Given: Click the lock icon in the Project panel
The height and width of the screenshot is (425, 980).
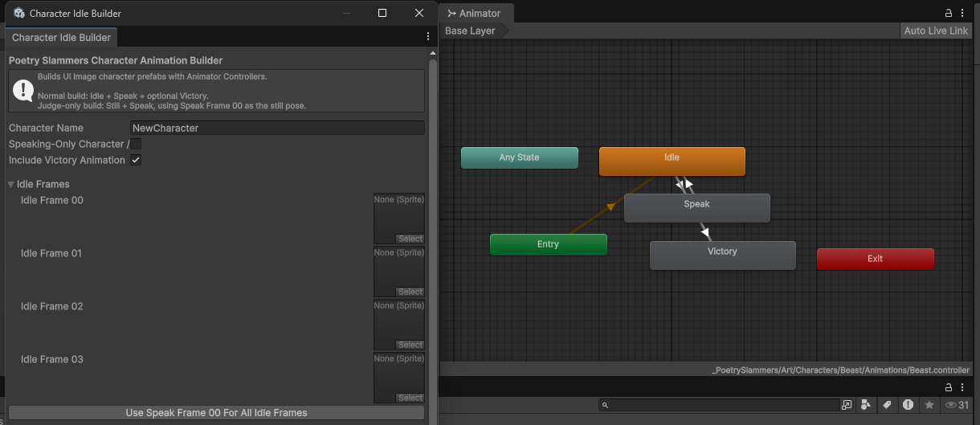Looking at the screenshot, I should tap(949, 388).
